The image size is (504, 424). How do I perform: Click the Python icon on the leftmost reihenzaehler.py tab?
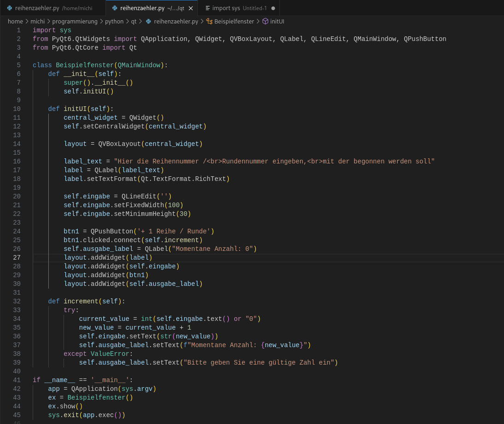point(10,8)
